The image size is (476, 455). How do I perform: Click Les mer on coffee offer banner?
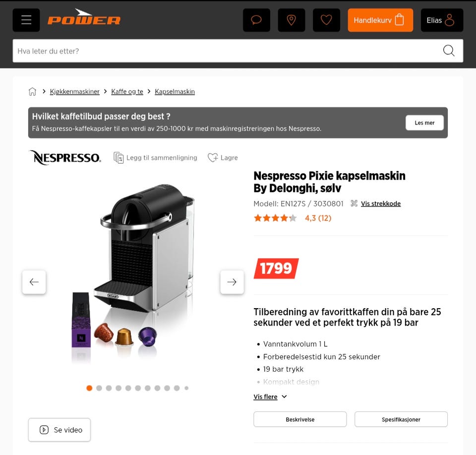pos(424,123)
